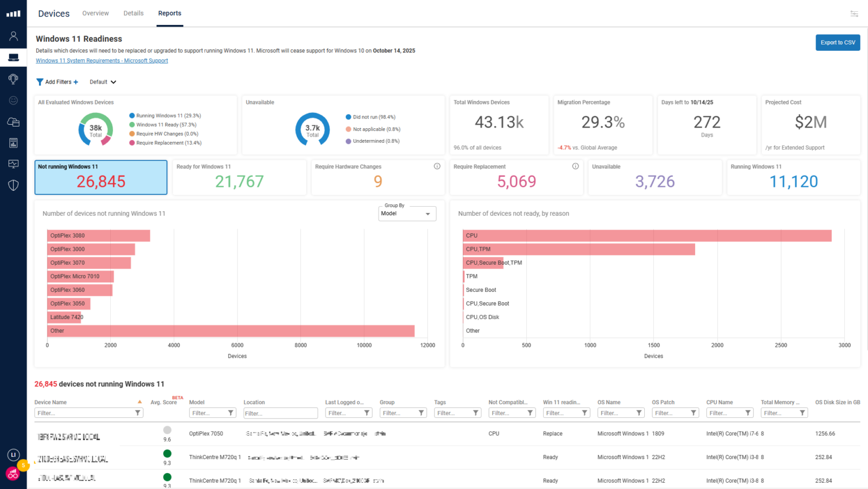The height and width of the screenshot is (489, 868).
Task: Toggle the Ready for Windows 11 card filter
Action: coord(238,177)
